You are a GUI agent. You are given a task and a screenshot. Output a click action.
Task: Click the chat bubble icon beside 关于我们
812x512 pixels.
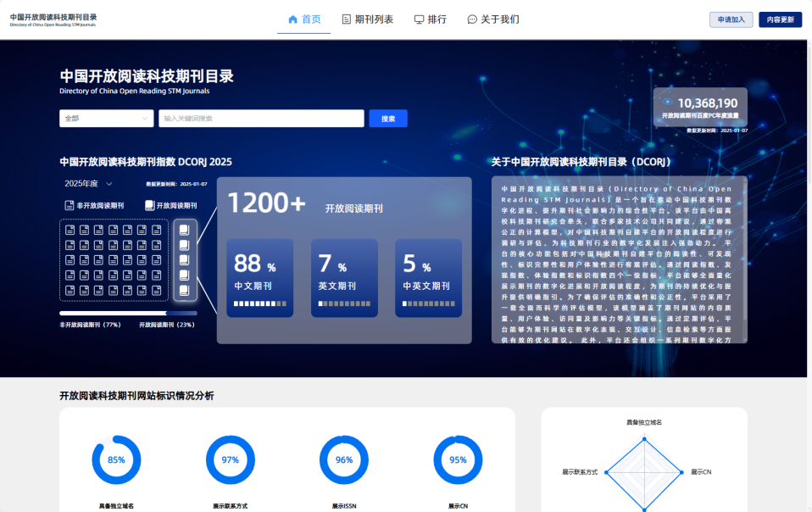pyautogui.click(x=472, y=19)
